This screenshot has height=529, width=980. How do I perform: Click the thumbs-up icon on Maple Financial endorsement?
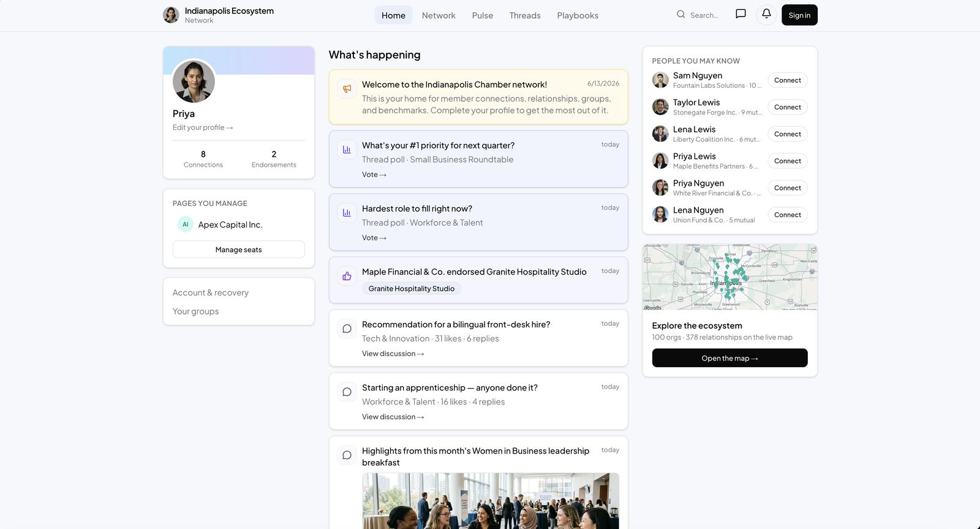347,276
